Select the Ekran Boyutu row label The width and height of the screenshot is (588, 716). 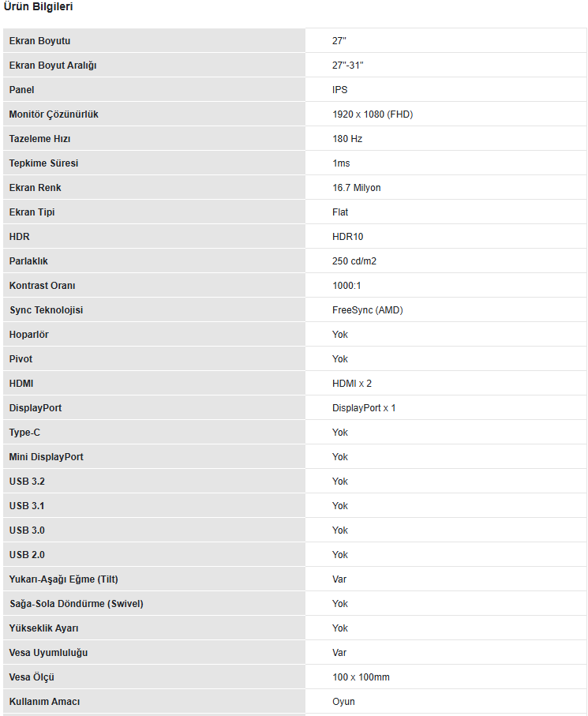point(45,41)
